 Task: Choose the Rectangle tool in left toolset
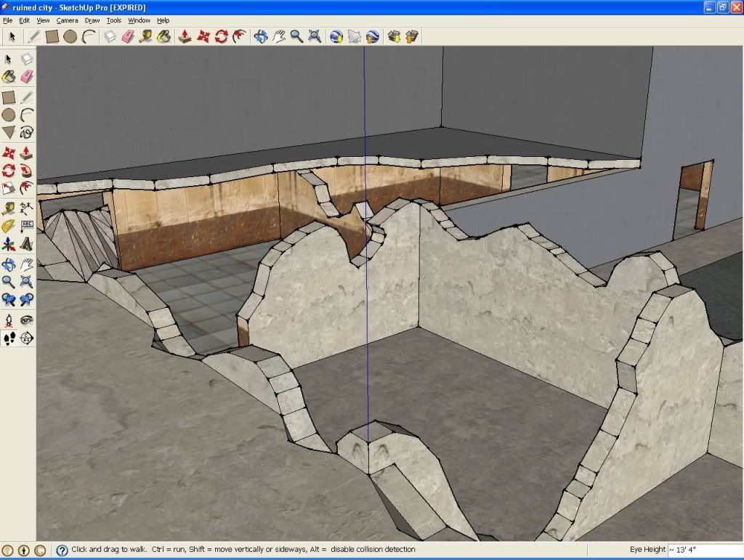9,97
